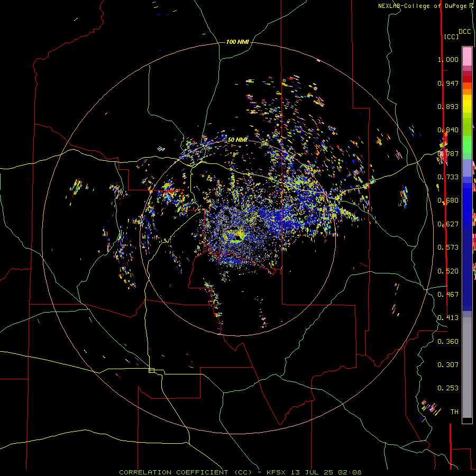The height and width of the screenshot is (476, 476).
Task: Click the Correlation Coefficient KFSX caption text
Action: coord(240,472)
